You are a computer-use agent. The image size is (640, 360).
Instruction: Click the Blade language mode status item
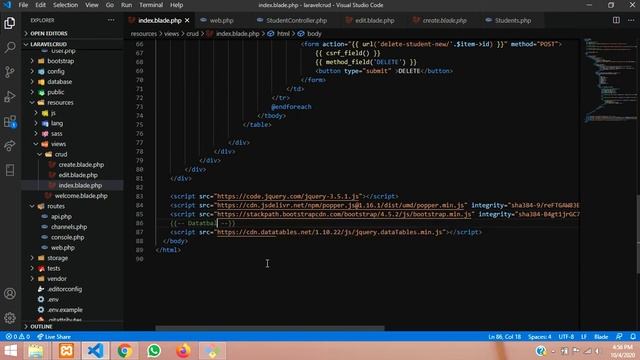pyautogui.click(x=601, y=337)
